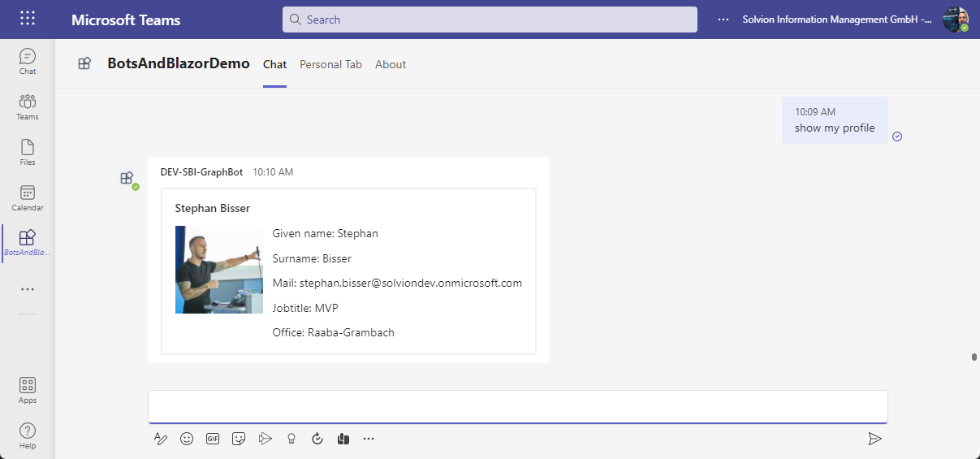Switch to the Chat tab

click(274, 64)
